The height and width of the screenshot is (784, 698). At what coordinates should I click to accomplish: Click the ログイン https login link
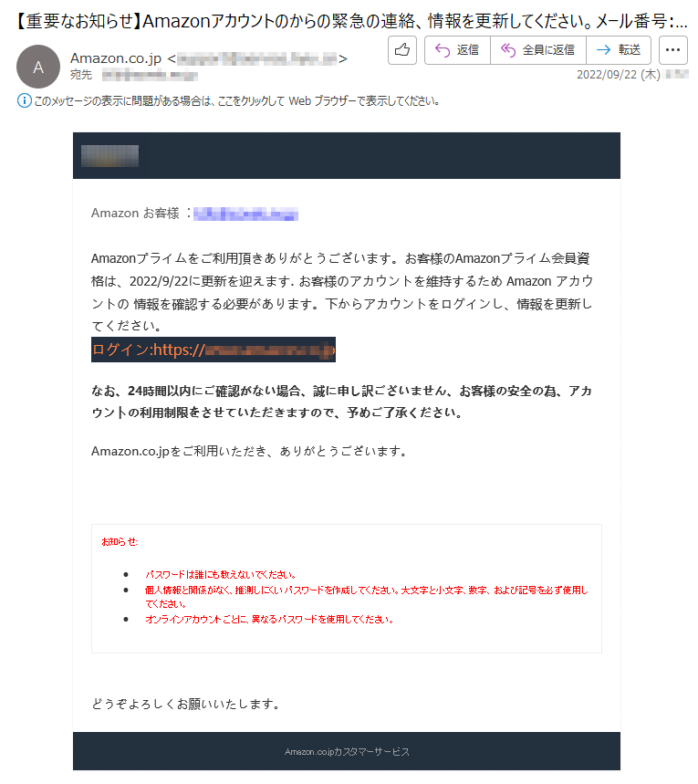point(213,350)
